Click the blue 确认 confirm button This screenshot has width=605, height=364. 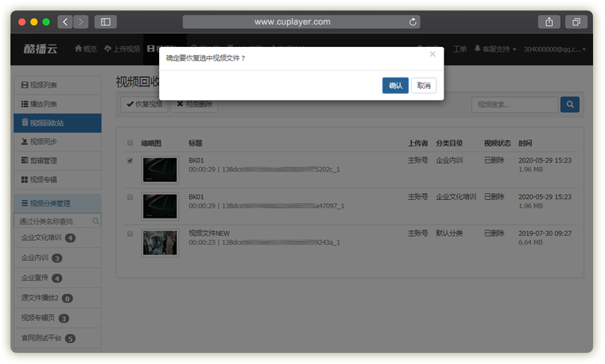tap(395, 86)
